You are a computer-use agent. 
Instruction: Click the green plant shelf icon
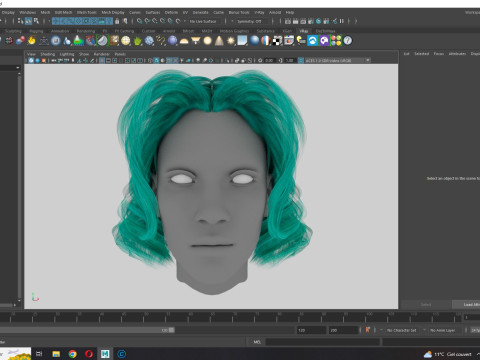coord(137,41)
